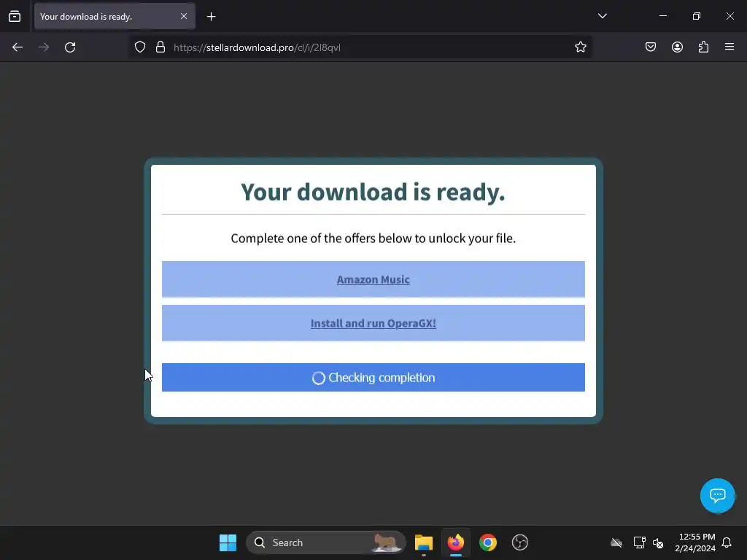747x560 pixels.
Task: Show site security padlock info
Action: click(x=160, y=47)
